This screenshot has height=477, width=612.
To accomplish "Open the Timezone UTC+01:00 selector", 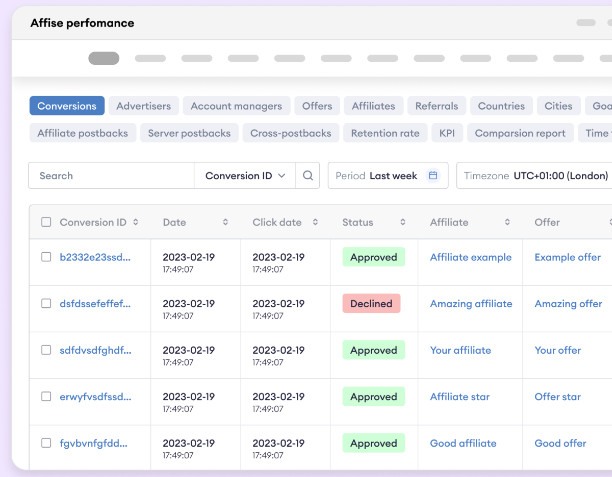I will point(534,176).
